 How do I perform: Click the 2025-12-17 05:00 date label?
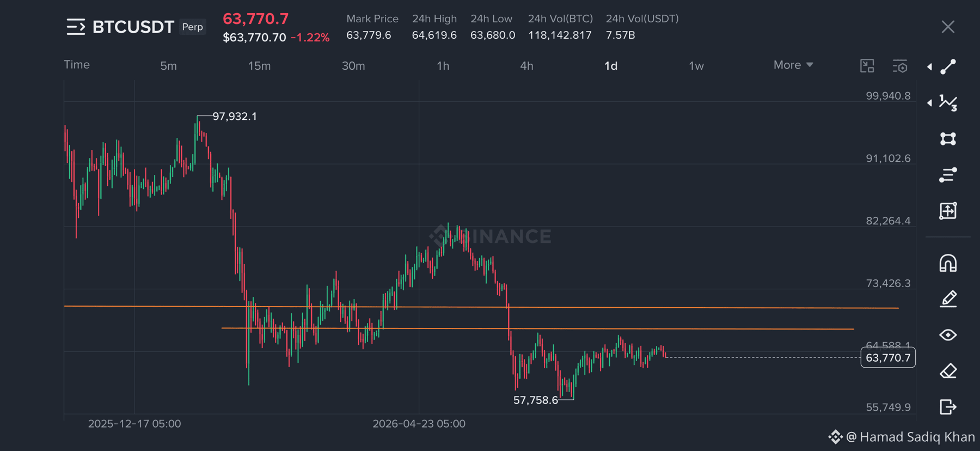point(134,423)
